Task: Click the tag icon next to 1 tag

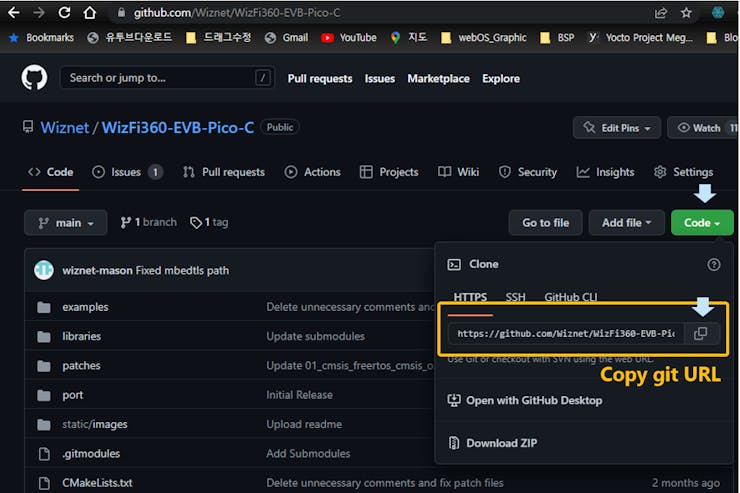Action: [x=195, y=222]
